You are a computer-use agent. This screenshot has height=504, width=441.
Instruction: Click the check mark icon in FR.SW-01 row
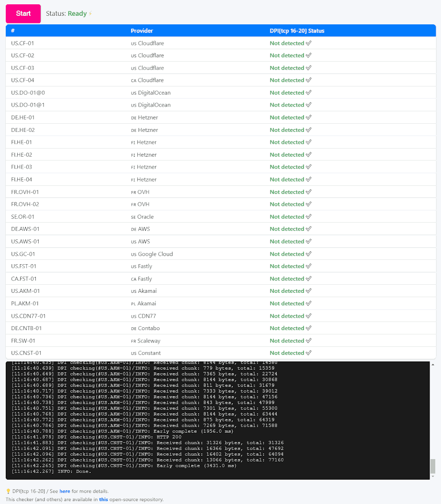click(309, 341)
